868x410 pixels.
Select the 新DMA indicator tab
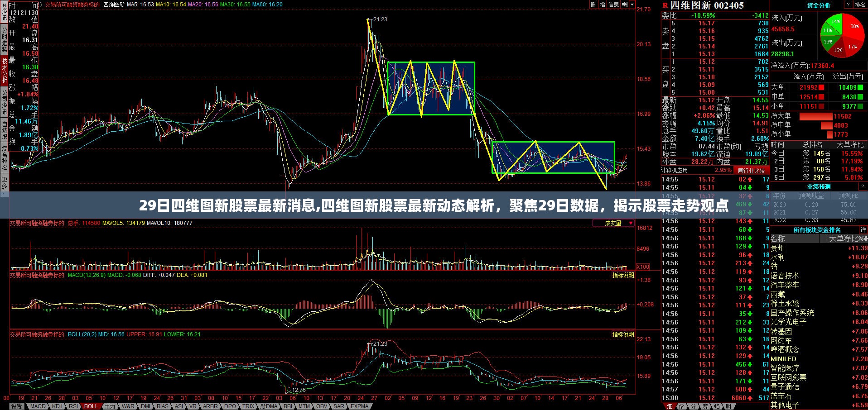coord(269,406)
